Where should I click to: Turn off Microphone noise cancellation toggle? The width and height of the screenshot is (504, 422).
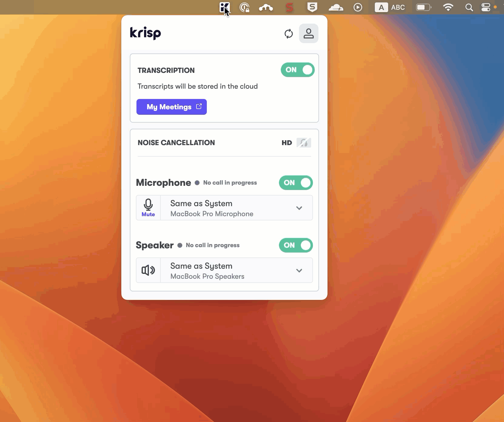pos(296,183)
